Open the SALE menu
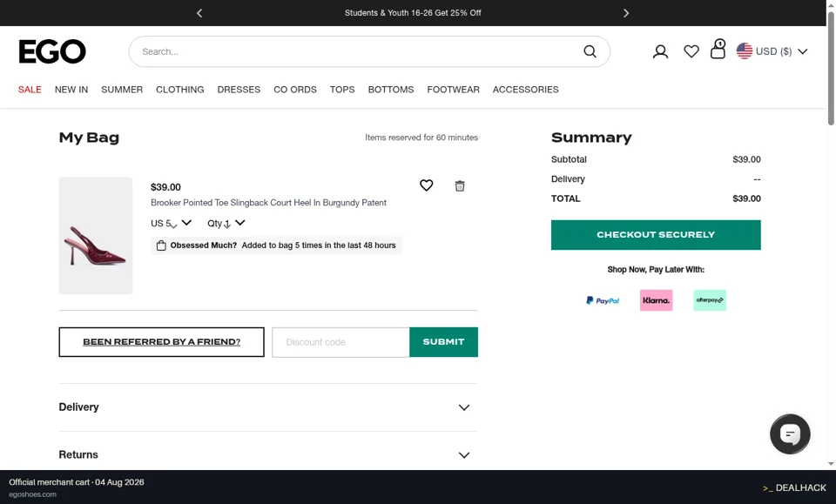Screen dimensions: 836x504 click(30, 90)
